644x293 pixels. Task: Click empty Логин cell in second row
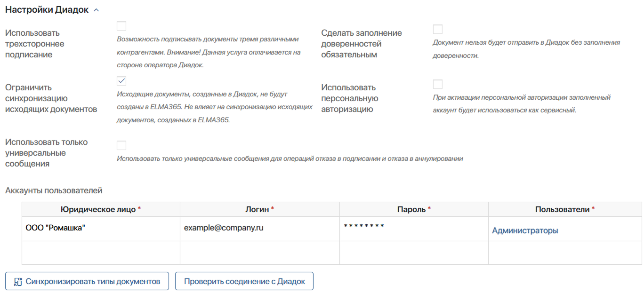(260, 253)
